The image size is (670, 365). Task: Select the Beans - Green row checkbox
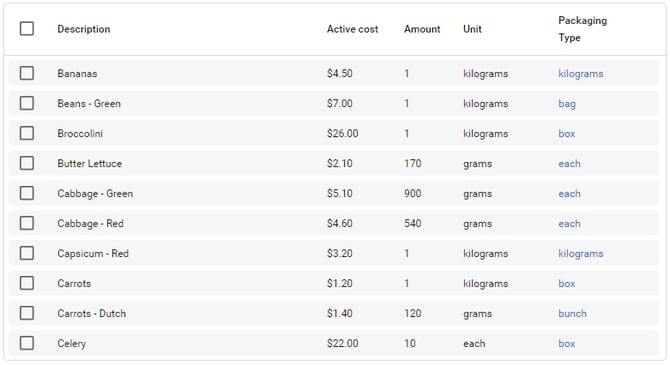[x=27, y=103]
